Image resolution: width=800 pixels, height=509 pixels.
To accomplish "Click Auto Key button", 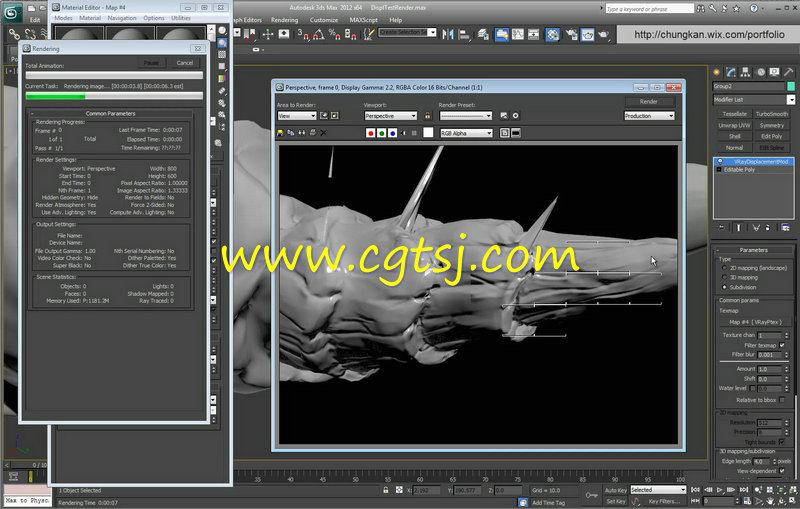I will pos(615,490).
